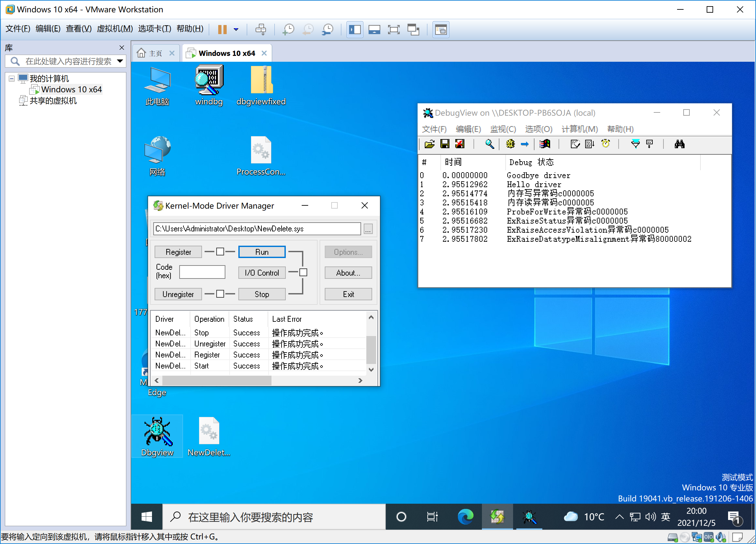Open the VMware power options dropdown arrow
Viewport: 756px width, 544px height.
pos(236,29)
